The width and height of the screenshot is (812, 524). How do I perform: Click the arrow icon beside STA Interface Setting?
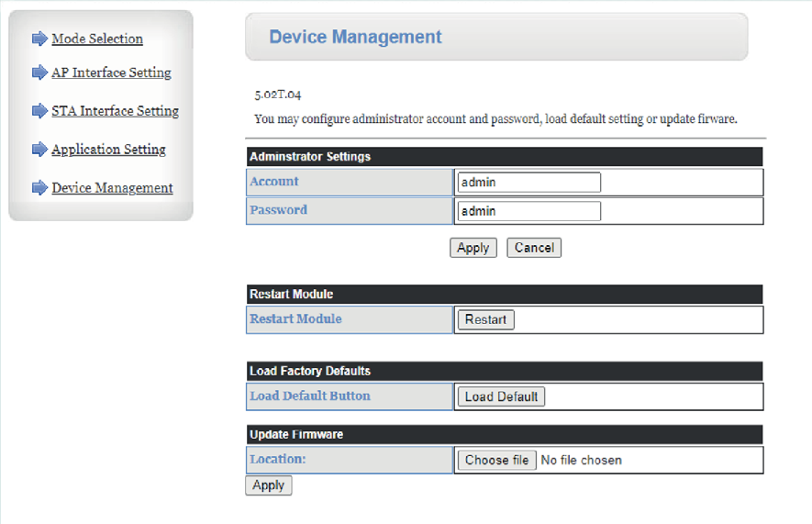click(39, 111)
